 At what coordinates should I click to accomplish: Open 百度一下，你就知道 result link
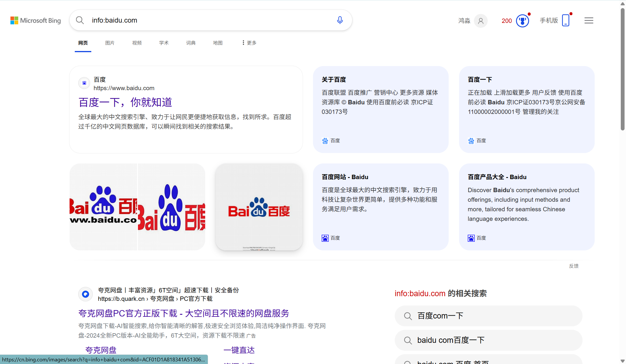[125, 102]
